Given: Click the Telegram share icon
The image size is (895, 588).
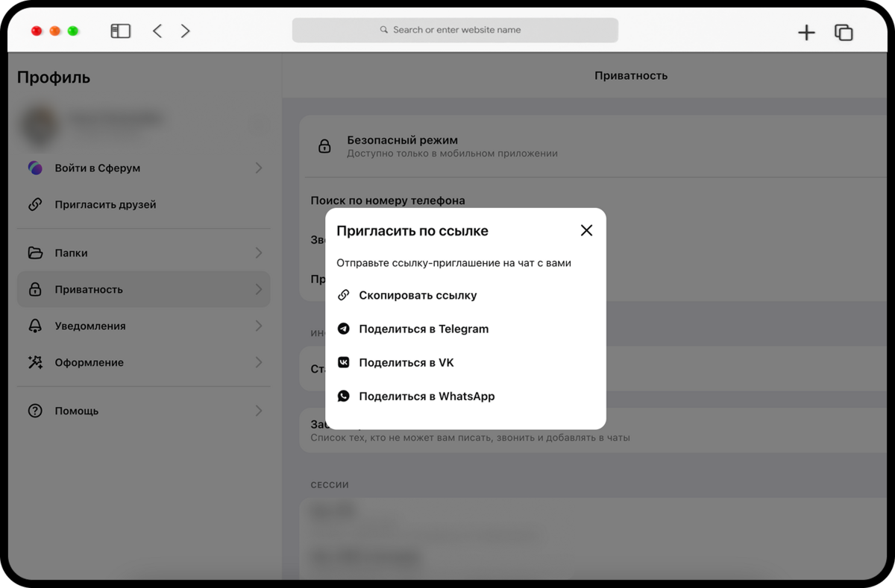Looking at the screenshot, I should (x=344, y=329).
